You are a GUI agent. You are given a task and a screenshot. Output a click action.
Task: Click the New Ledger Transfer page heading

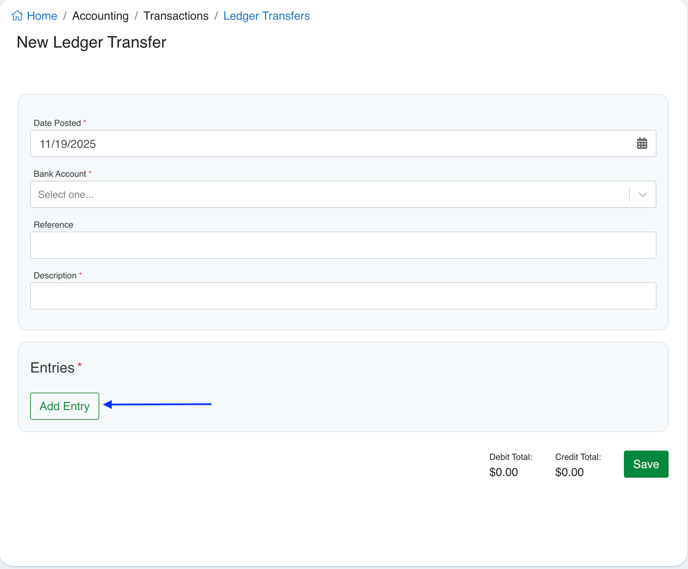(x=91, y=43)
